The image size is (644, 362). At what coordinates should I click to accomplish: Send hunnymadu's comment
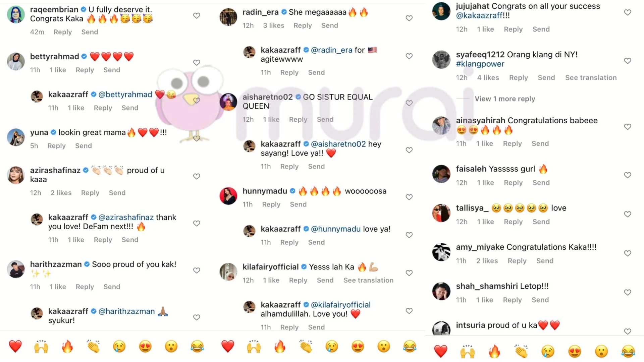(x=298, y=204)
